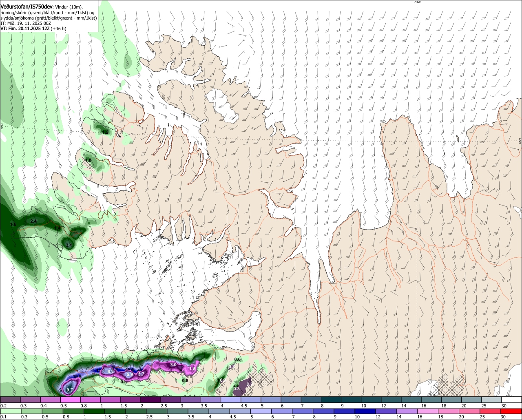
Task: Click the 20W longitude label
Action: tap(417, 2)
